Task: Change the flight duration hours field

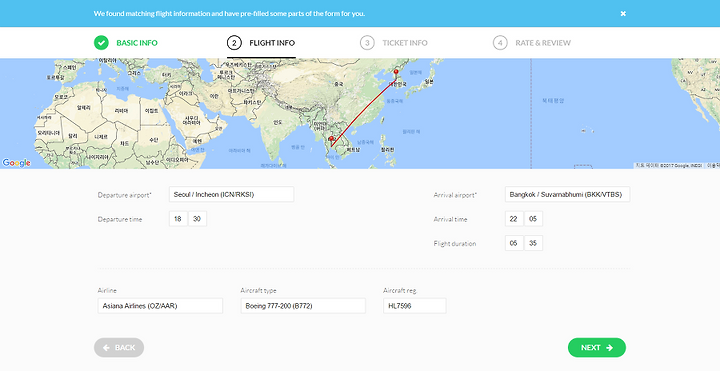Action: tap(514, 243)
